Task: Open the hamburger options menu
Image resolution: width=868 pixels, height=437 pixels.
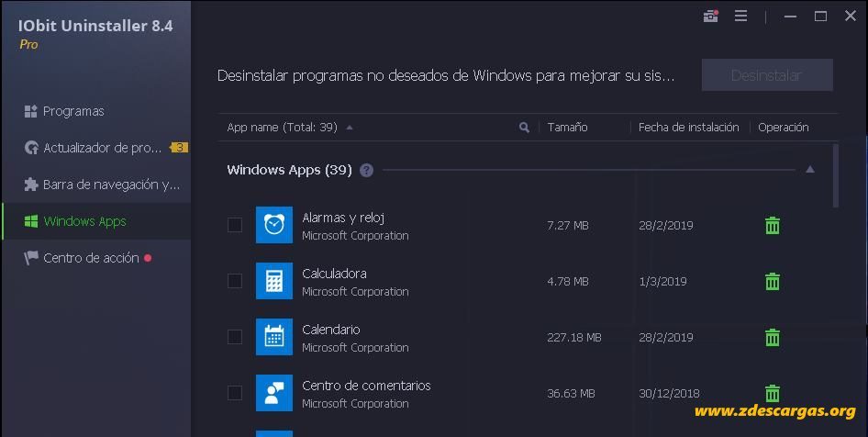Action: point(740,16)
